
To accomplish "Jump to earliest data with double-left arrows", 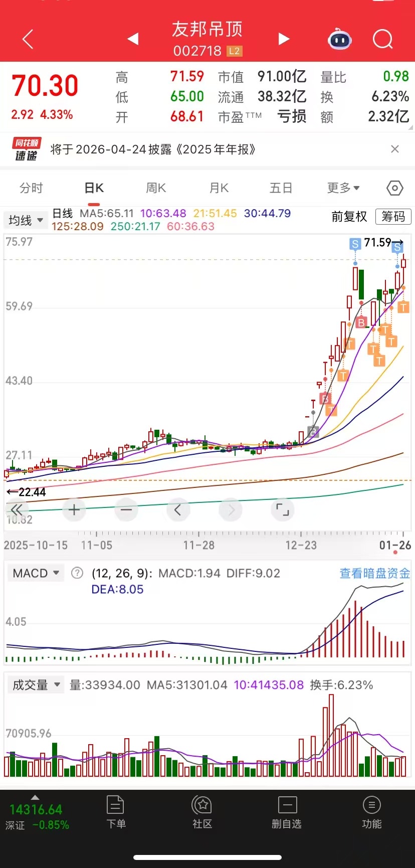I will tap(17, 510).
